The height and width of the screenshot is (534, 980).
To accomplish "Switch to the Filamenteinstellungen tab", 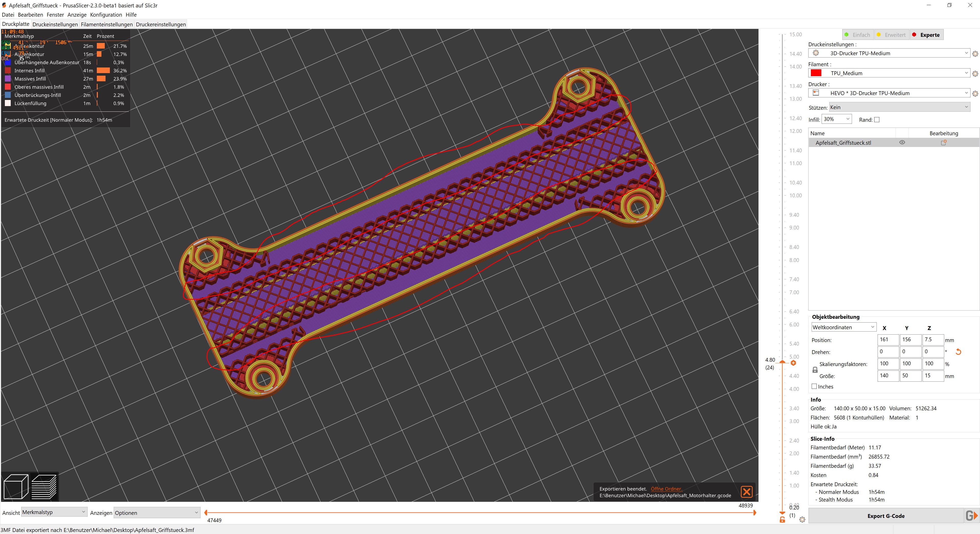I will pyautogui.click(x=107, y=24).
